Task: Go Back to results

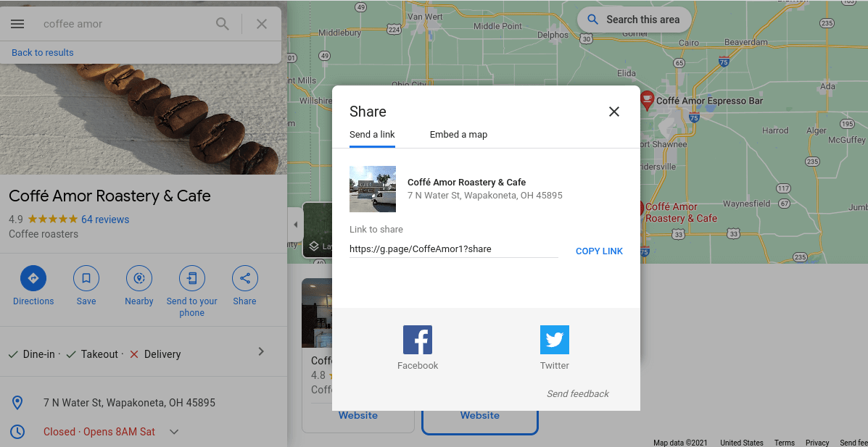Action: point(43,53)
